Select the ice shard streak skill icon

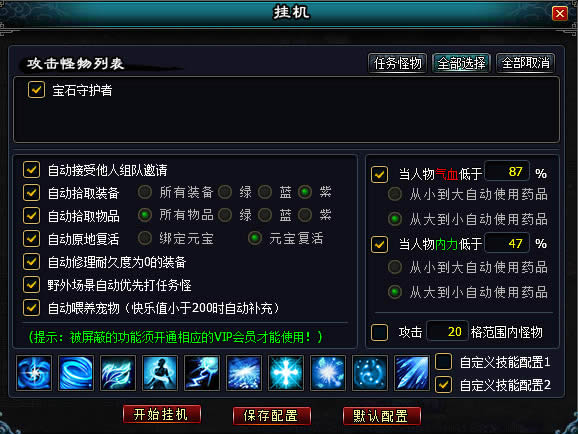pos(412,373)
